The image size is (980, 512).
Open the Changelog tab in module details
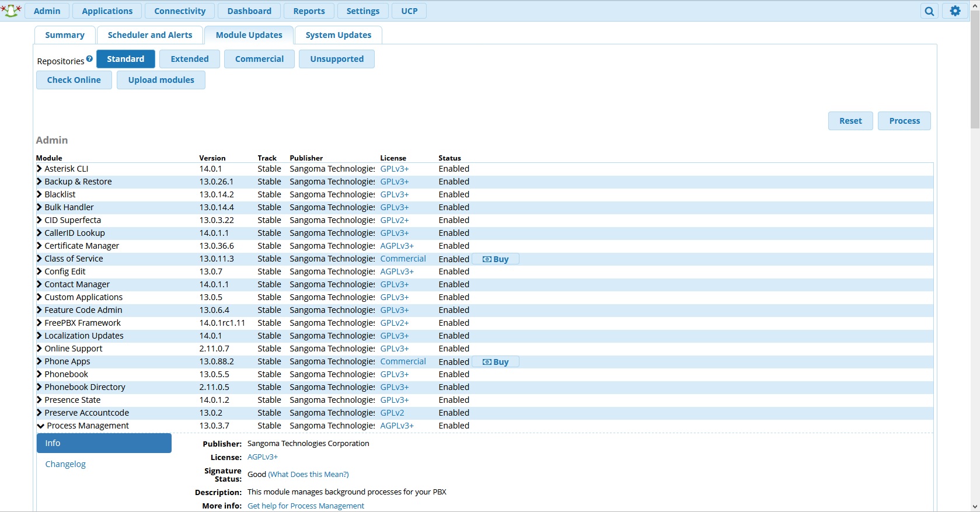65,464
